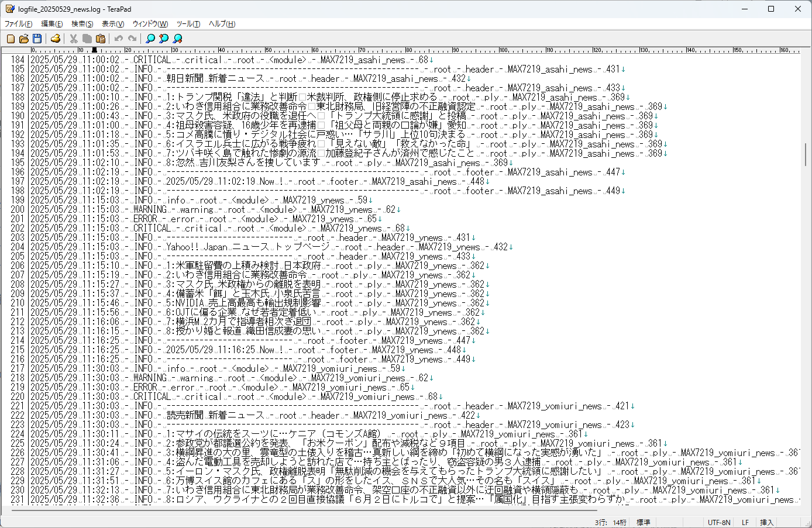The height and width of the screenshot is (528, 812).
Task: Click the LF line ending status field
Action: (x=745, y=522)
